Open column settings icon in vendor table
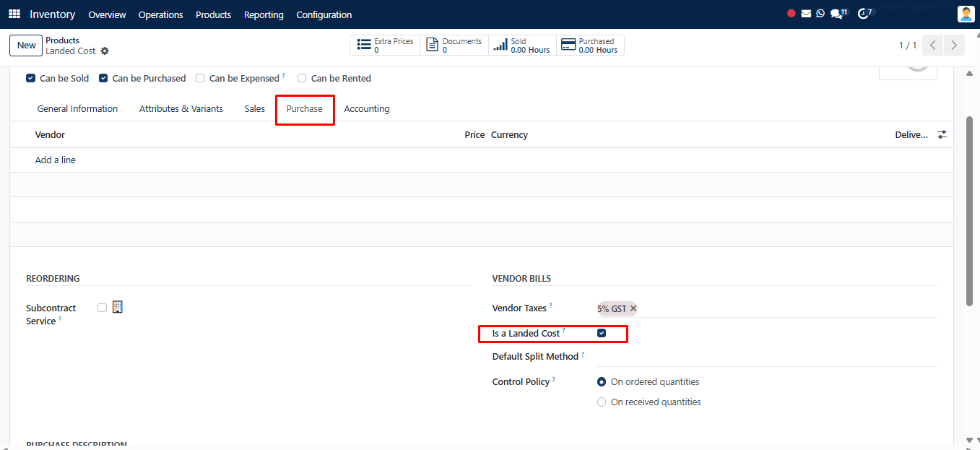Image resolution: width=980 pixels, height=450 pixels. pos(942,134)
